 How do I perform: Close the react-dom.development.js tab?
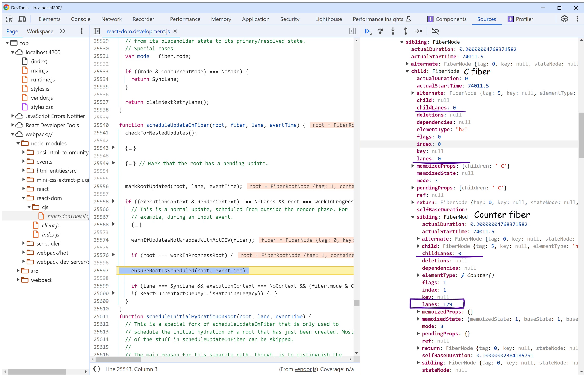point(175,31)
